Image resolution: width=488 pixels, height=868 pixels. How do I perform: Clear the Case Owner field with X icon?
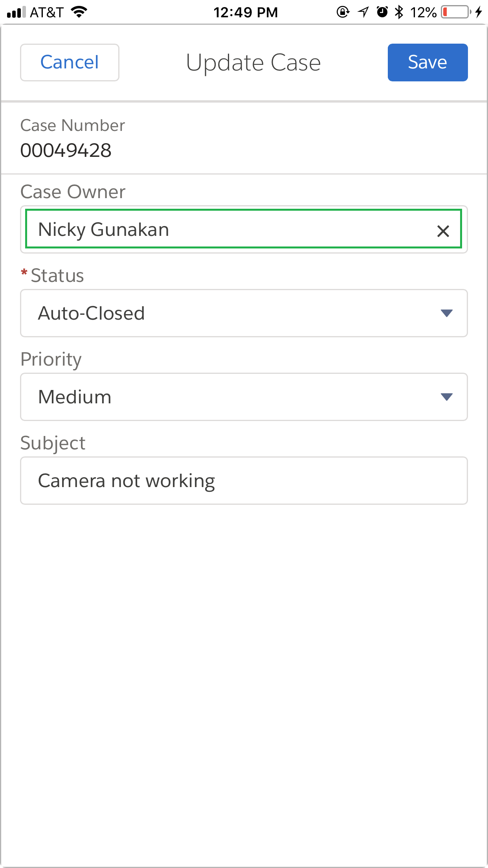coord(443,231)
